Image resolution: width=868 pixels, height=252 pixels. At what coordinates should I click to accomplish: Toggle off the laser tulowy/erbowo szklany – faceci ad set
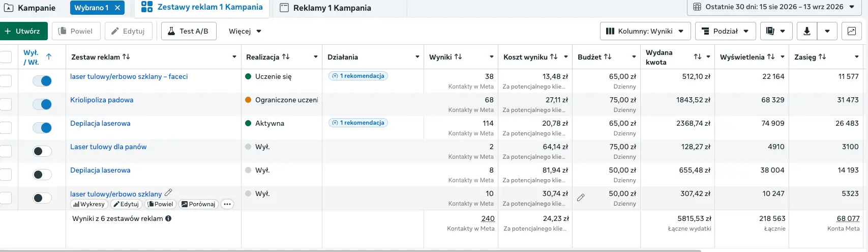coord(42,81)
